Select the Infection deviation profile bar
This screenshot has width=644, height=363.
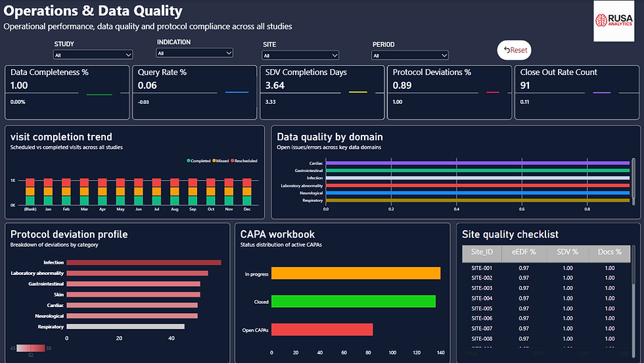tap(144, 262)
